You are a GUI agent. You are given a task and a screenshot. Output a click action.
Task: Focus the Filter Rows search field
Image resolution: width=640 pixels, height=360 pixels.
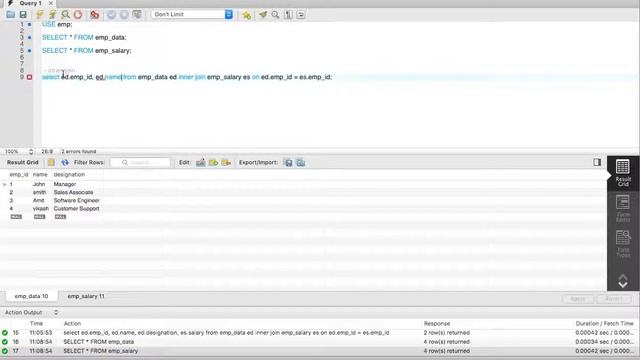point(140,162)
